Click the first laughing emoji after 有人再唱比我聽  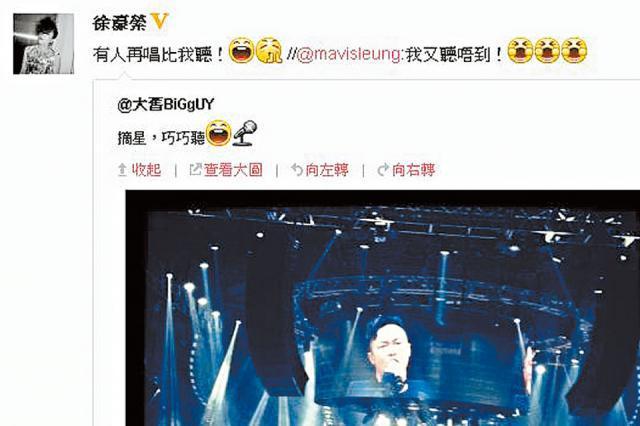242,50
